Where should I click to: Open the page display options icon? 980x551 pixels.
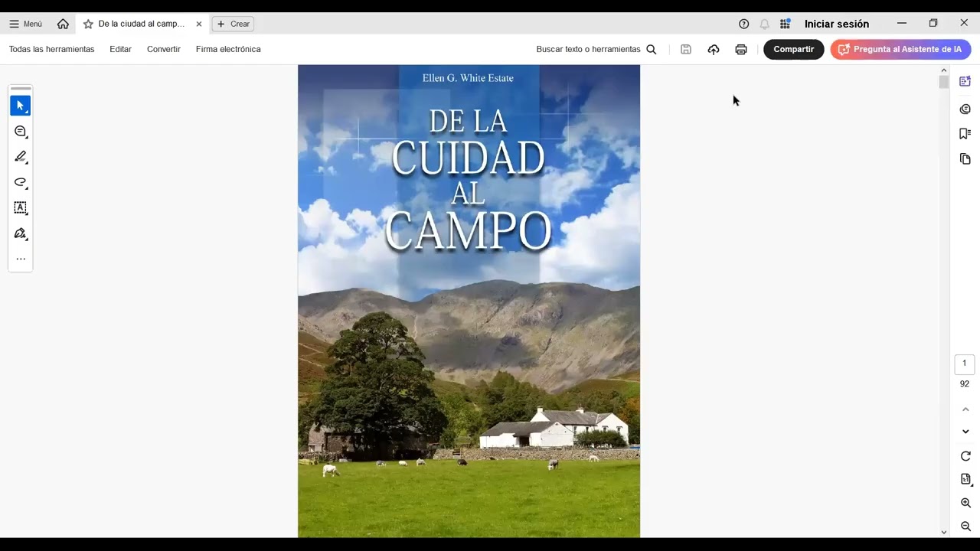(x=965, y=479)
